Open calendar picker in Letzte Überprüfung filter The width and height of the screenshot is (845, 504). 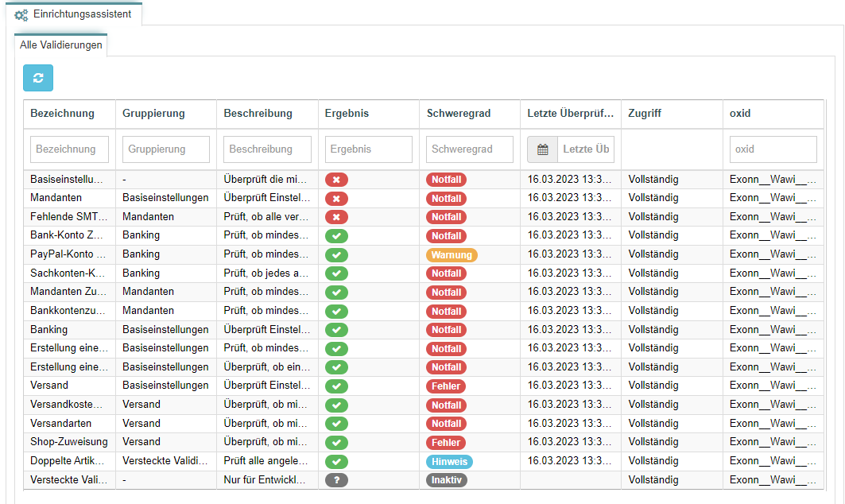[x=542, y=149]
